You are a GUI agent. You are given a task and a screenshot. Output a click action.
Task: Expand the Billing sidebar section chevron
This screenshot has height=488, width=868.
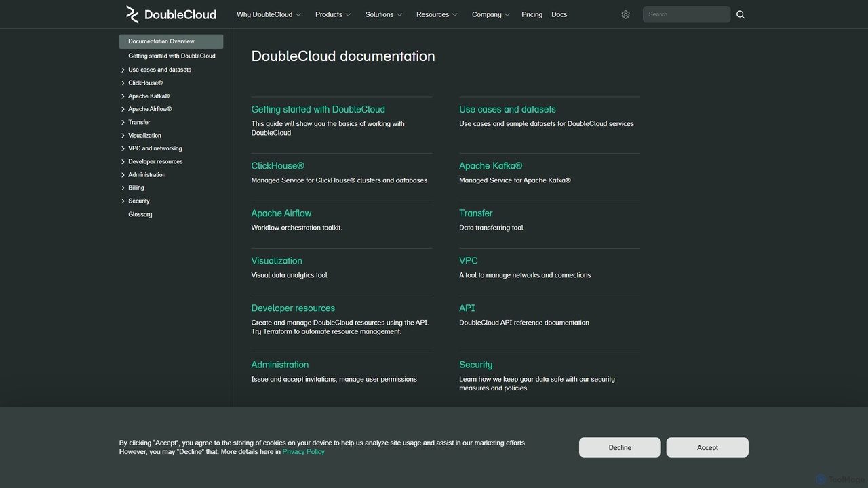pos(123,188)
